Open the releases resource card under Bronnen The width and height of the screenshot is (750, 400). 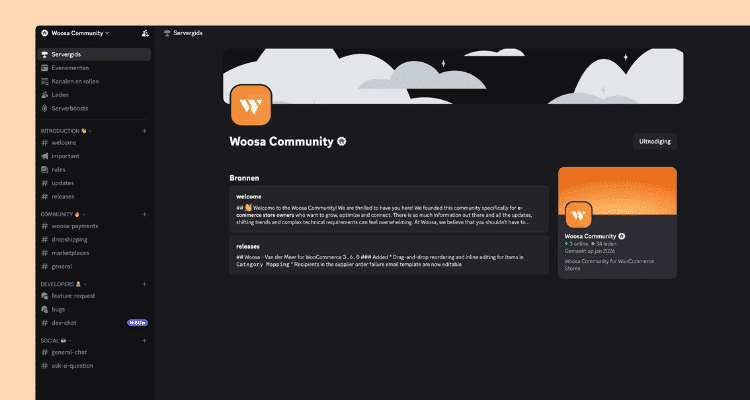pyautogui.click(x=389, y=255)
